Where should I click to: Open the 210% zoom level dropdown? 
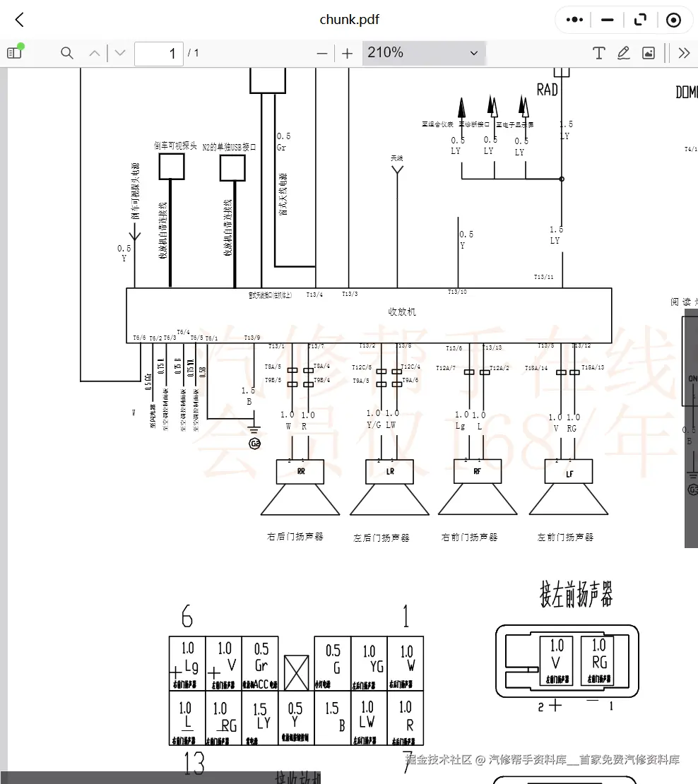coord(423,52)
